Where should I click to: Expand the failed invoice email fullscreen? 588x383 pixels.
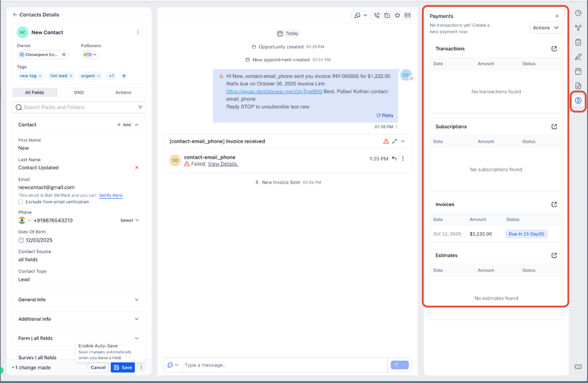pyautogui.click(x=394, y=141)
